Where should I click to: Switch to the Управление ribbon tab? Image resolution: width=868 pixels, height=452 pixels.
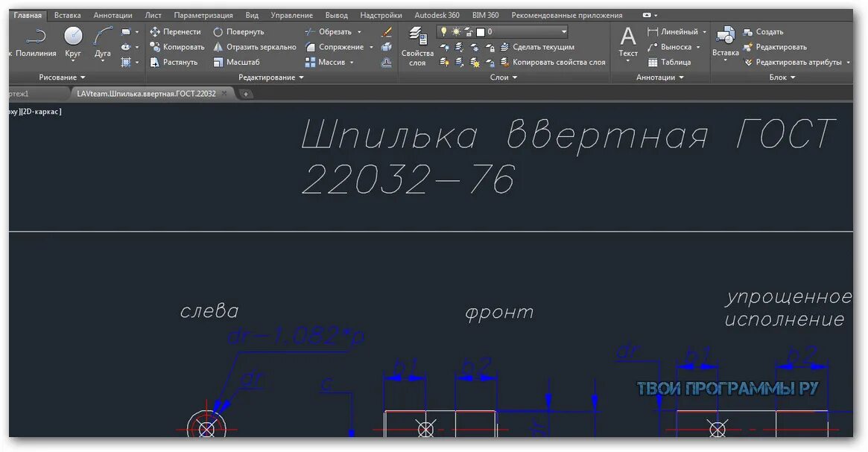click(291, 16)
